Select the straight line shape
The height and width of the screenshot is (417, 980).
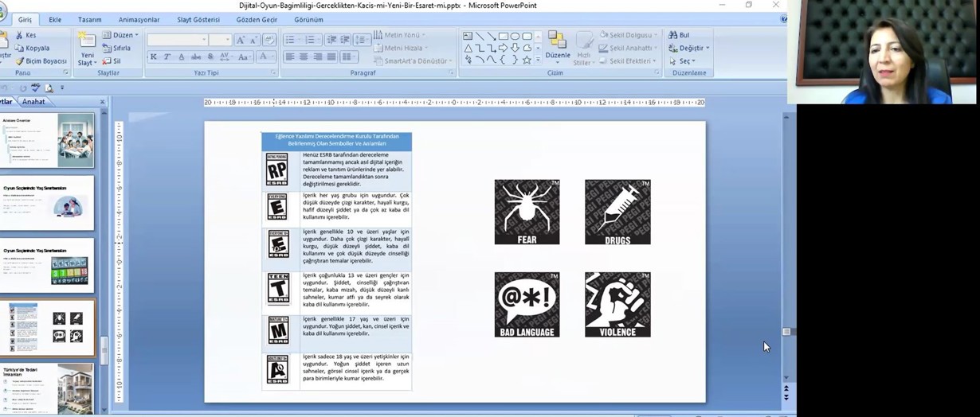(x=480, y=36)
